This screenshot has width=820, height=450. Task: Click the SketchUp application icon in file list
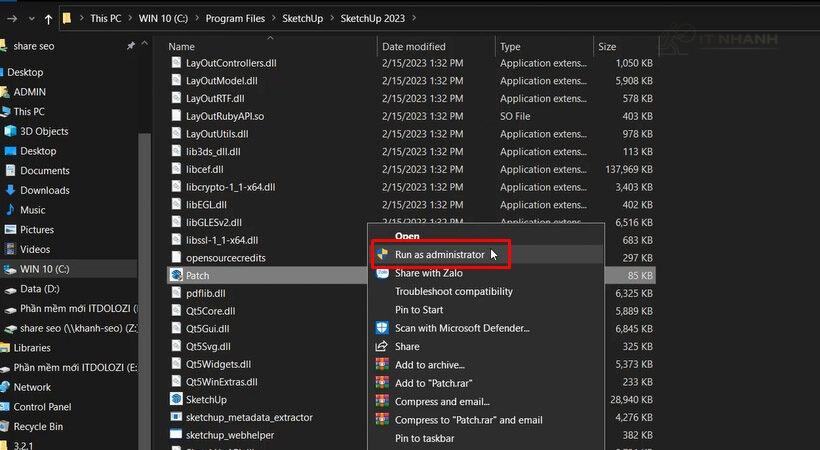[176, 399]
